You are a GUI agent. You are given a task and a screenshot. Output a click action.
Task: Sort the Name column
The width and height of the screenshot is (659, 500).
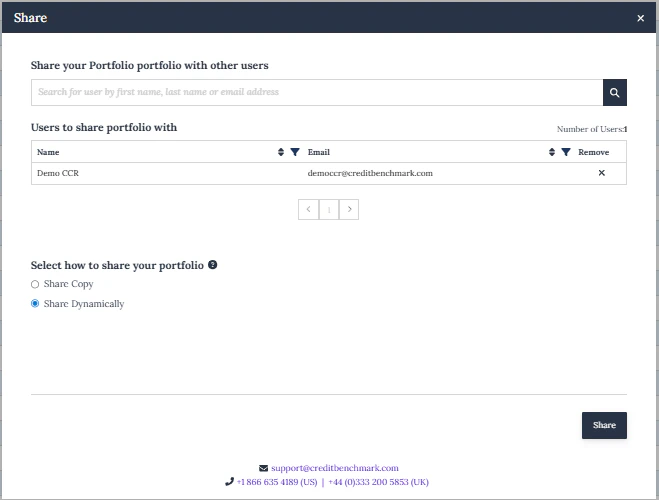pyautogui.click(x=281, y=152)
